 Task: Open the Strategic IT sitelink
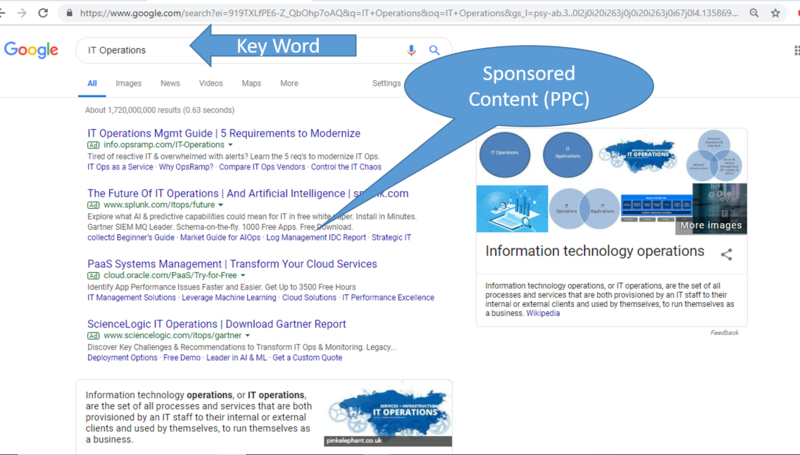click(x=391, y=237)
